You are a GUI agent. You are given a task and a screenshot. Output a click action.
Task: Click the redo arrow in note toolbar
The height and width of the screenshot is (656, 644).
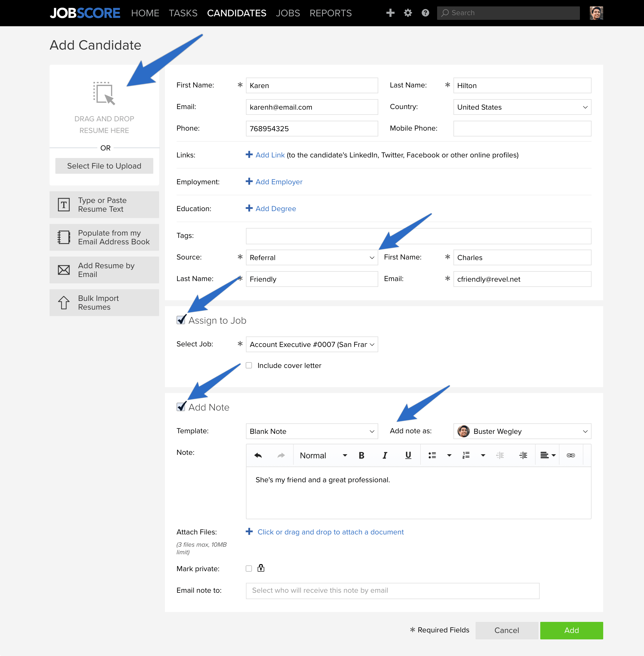click(x=281, y=455)
